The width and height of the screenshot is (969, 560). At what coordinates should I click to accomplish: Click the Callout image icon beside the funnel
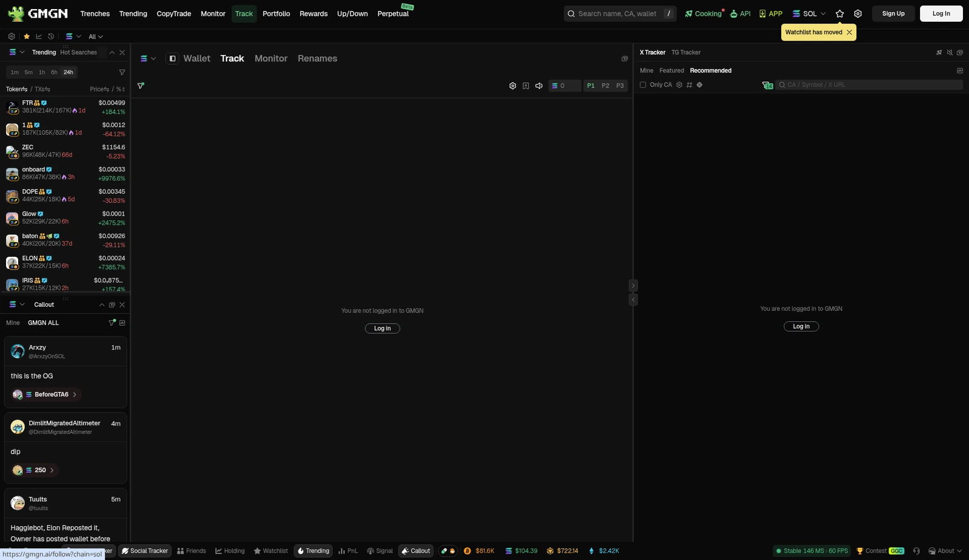click(122, 323)
